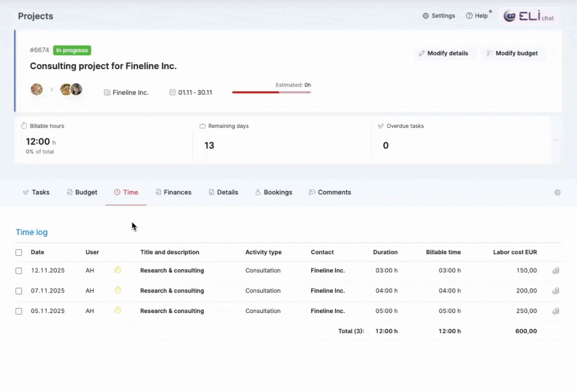Expand the stats panel three-dot menu
This screenshot has height=392, width=577.
[555, 140]
